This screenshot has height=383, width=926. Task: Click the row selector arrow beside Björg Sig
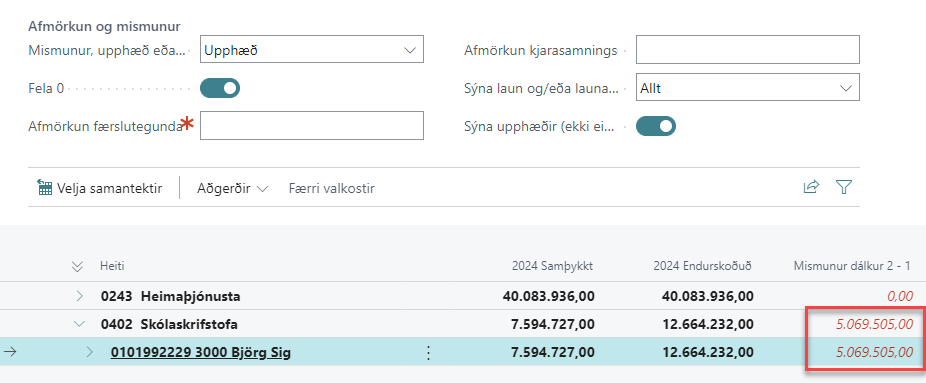click(10, 352)
